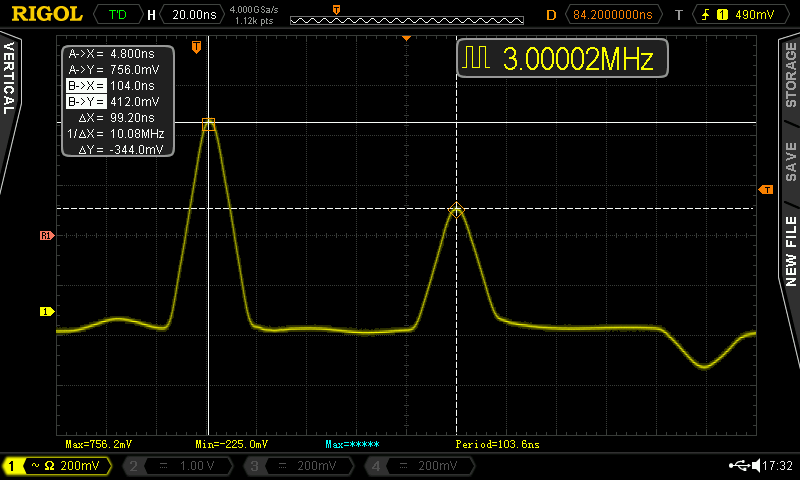Click the yellow channel 1 ground marker
The height and width of the screenshot is (480, 800).
[x=47, y=311]
